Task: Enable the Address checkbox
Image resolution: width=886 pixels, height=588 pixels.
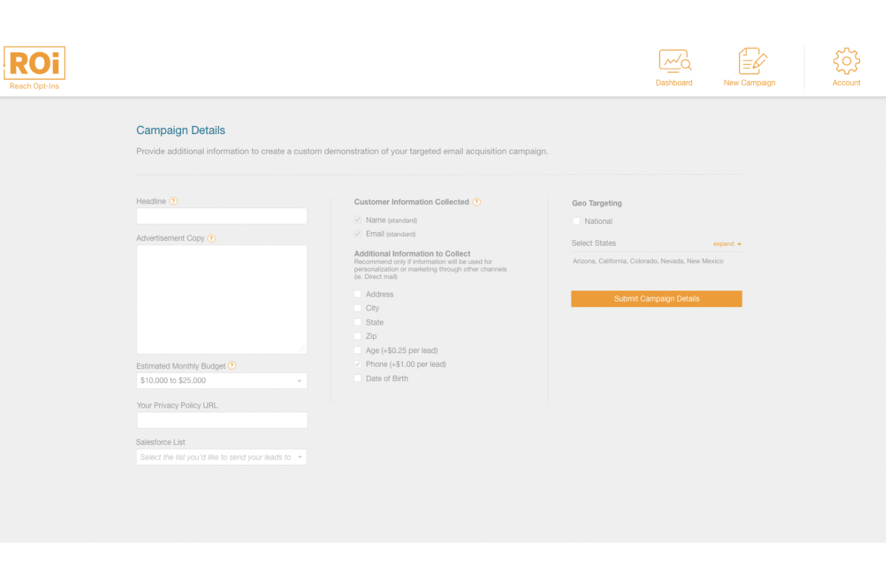Action: point(358,294)
